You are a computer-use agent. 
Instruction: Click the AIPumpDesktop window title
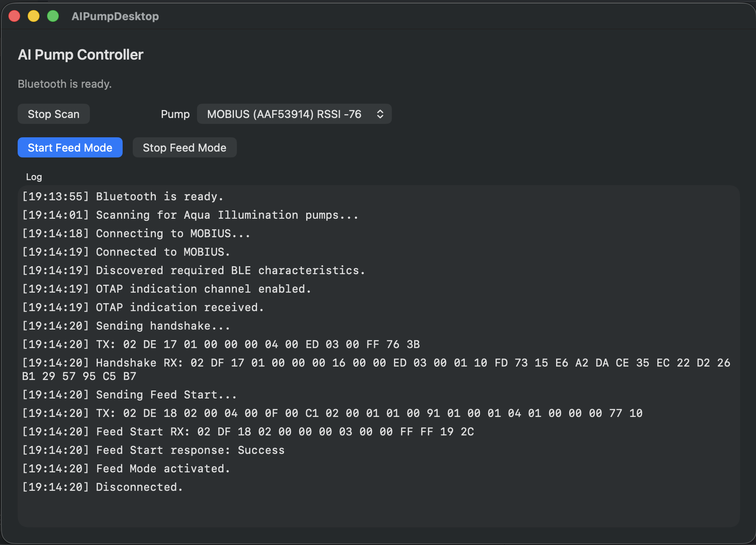click(115, 16)
